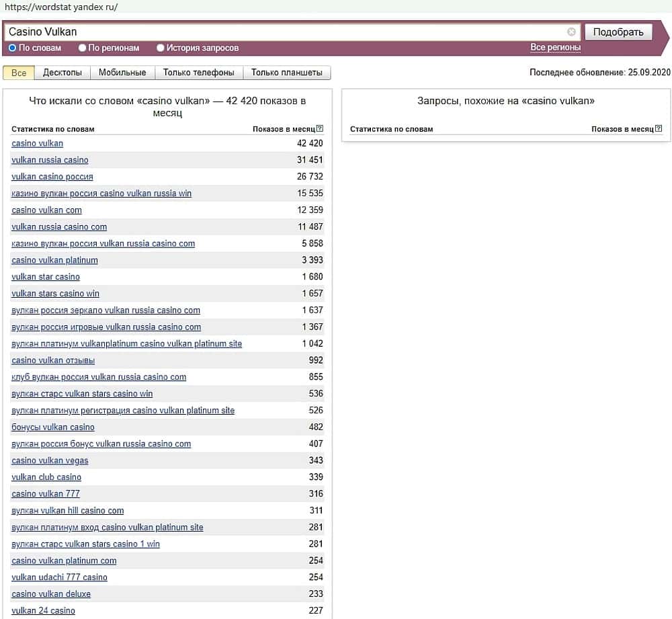Open the 'Только планшеты' tab

click(x=287, y=73)
